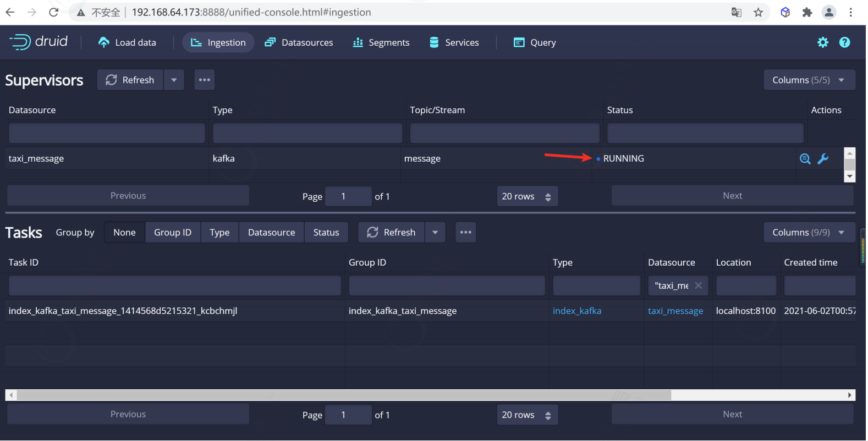868x441 pixels.
Task: Filter supervisors by Datasource field
Action: pyautogui.click(x=107, y=133)
